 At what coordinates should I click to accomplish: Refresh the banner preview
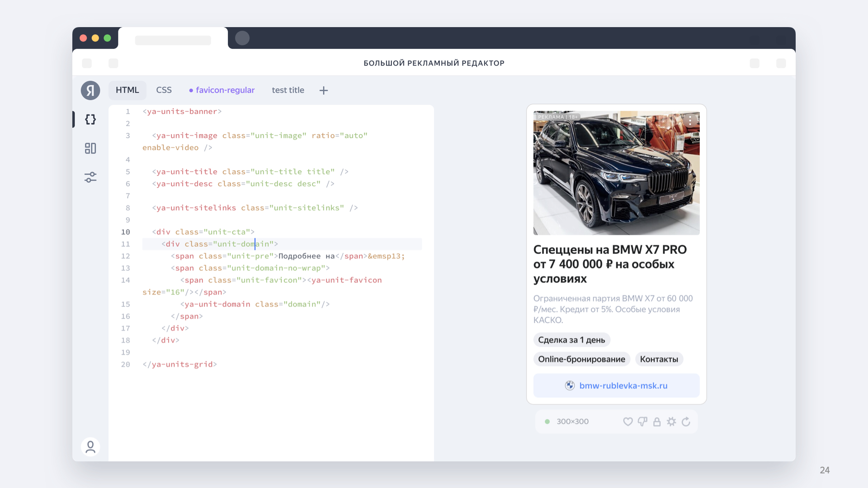[x=686, y=422]
